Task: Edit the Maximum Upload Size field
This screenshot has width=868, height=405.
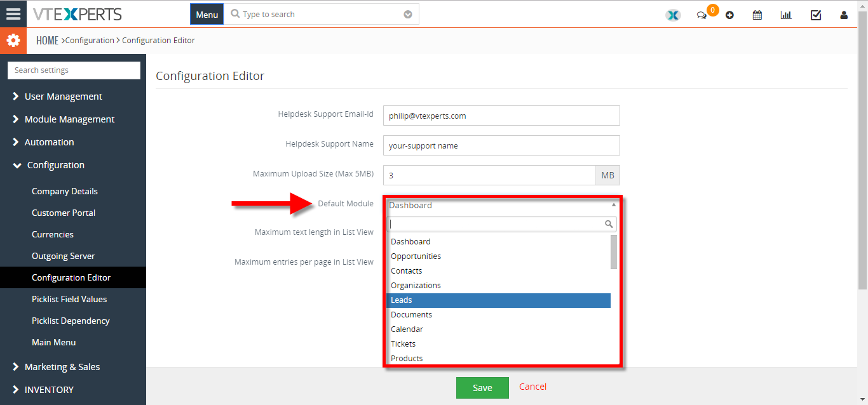Action: (x=489, y=175)
